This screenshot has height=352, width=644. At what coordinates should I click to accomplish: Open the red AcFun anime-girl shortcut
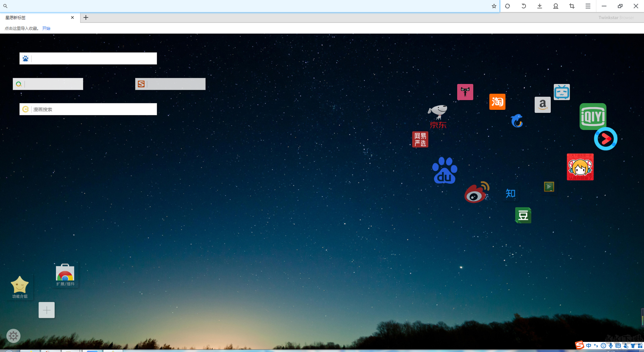pos(580,167)
